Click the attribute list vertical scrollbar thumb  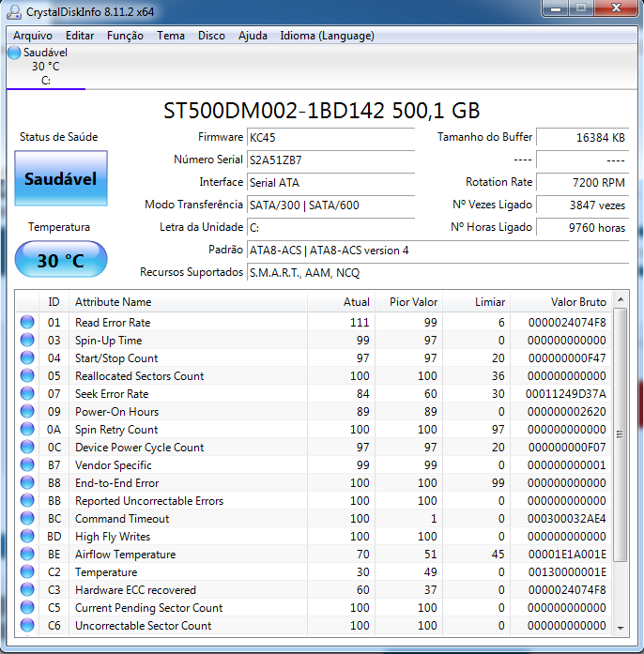[621, 435]
